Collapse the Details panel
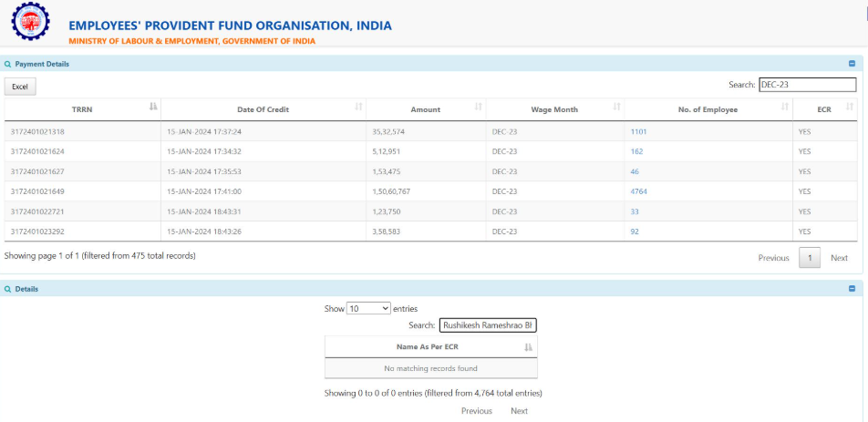The height and width of the screenshot is (422, 868). [x=852, y=289]
